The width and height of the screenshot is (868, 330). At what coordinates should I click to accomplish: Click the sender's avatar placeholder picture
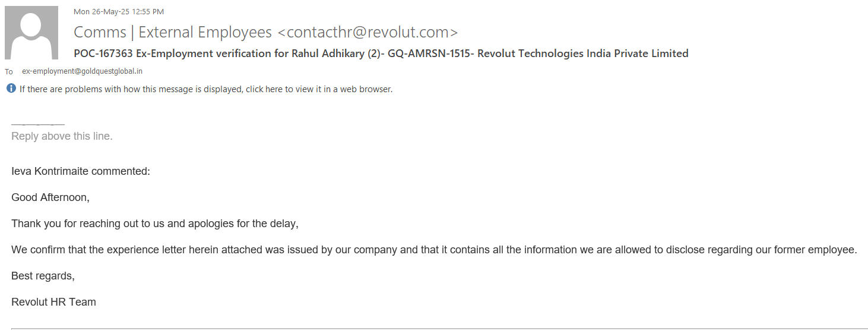(x=31, y=33)
